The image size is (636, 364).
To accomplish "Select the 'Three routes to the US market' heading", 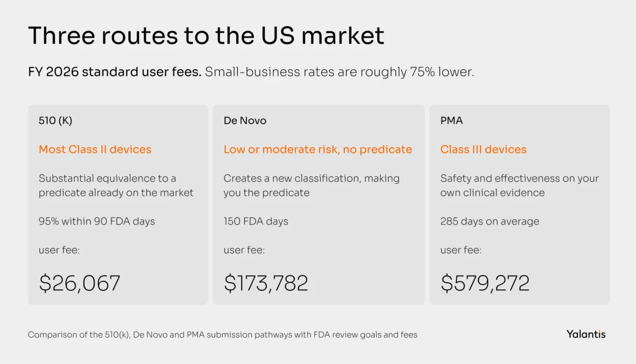I will (x=206, y=35).
